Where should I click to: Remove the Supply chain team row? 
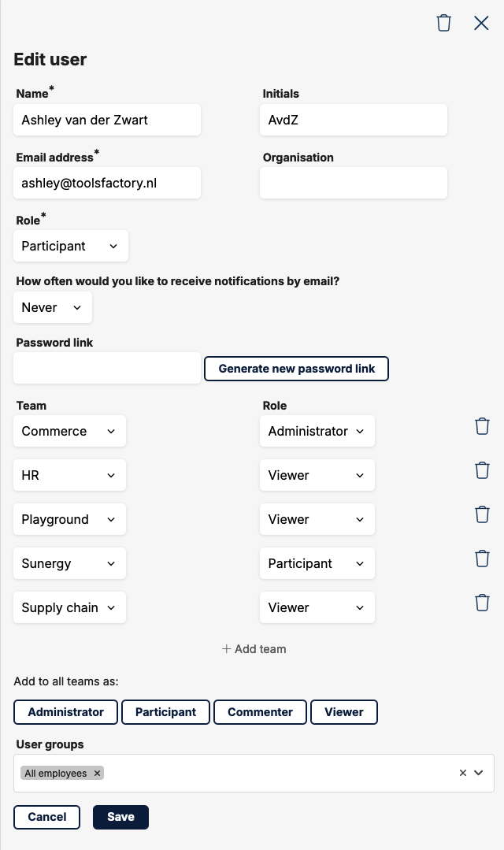coord(482,603)
